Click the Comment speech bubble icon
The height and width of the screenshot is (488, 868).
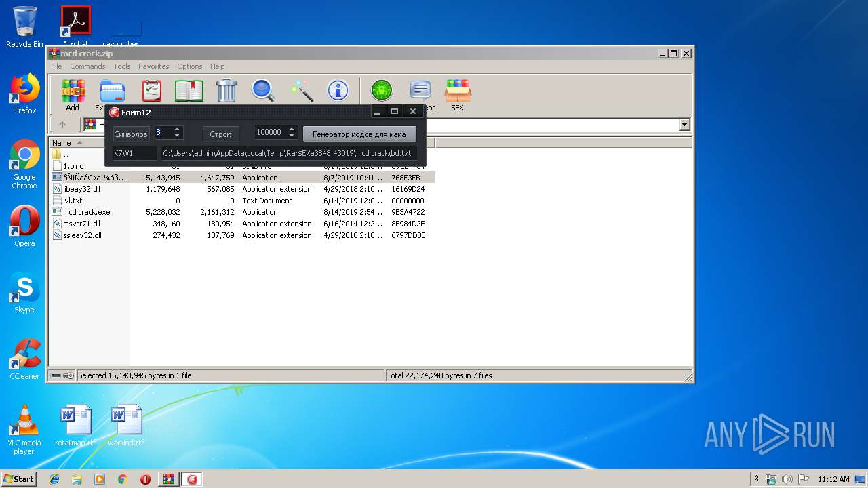420,91
